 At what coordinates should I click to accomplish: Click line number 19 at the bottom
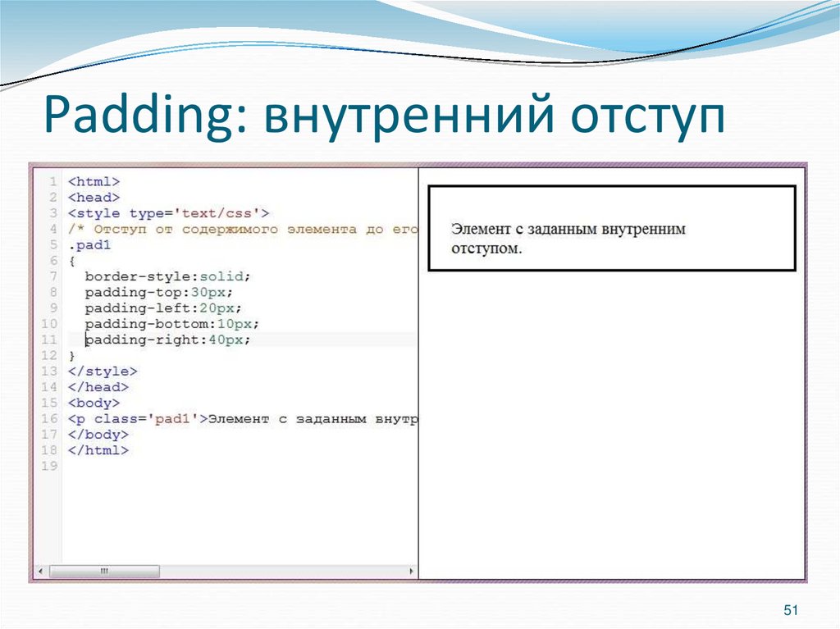[49, 465]
